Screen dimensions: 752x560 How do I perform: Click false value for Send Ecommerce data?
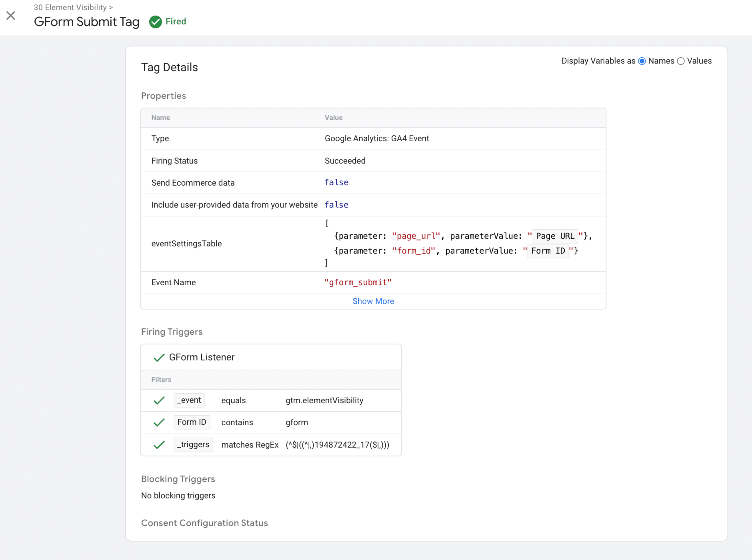click(336, 182)
